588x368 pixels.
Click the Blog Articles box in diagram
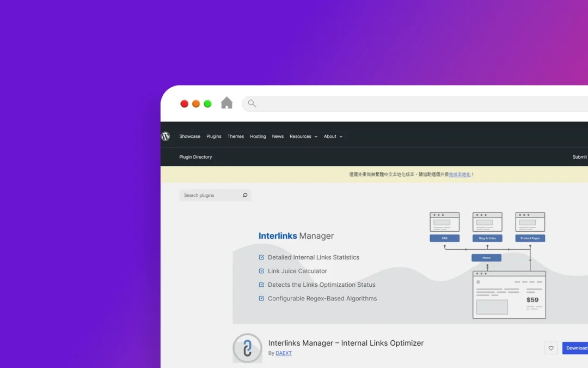tap(487, 238)
